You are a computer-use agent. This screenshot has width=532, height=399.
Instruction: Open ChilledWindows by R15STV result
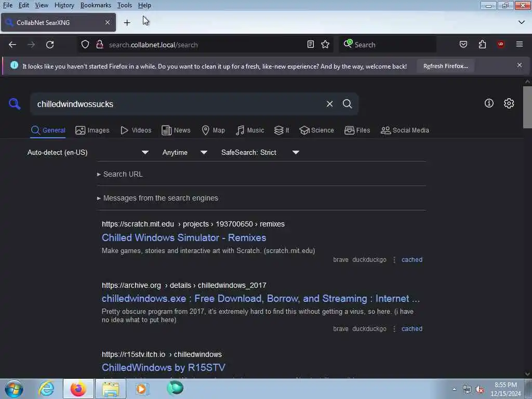(164, 367)
